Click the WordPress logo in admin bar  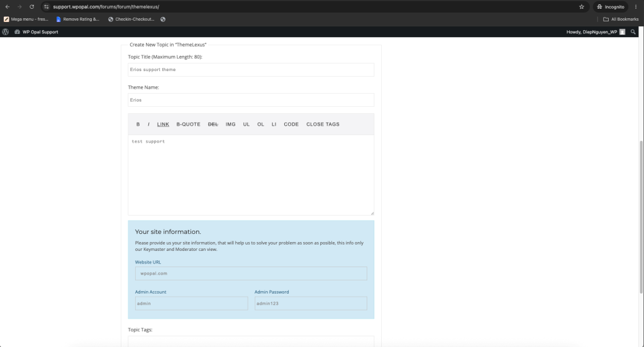tap(5, 31)
